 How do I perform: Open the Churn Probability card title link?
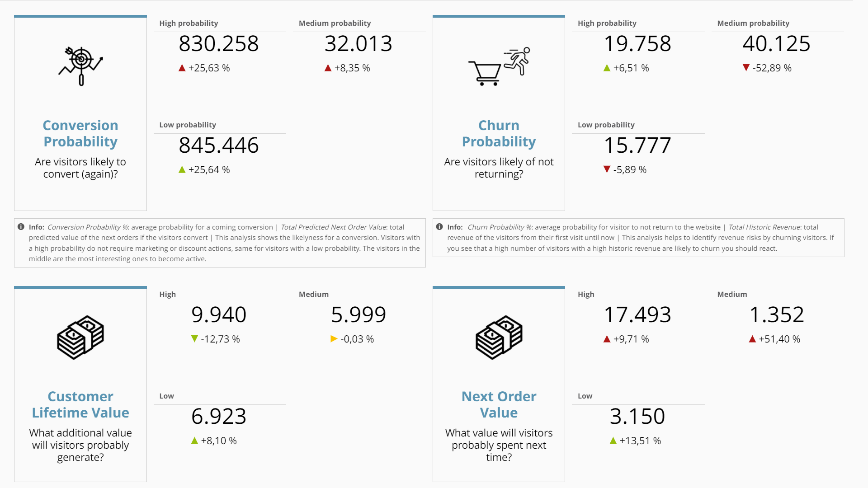pos(499,133)
